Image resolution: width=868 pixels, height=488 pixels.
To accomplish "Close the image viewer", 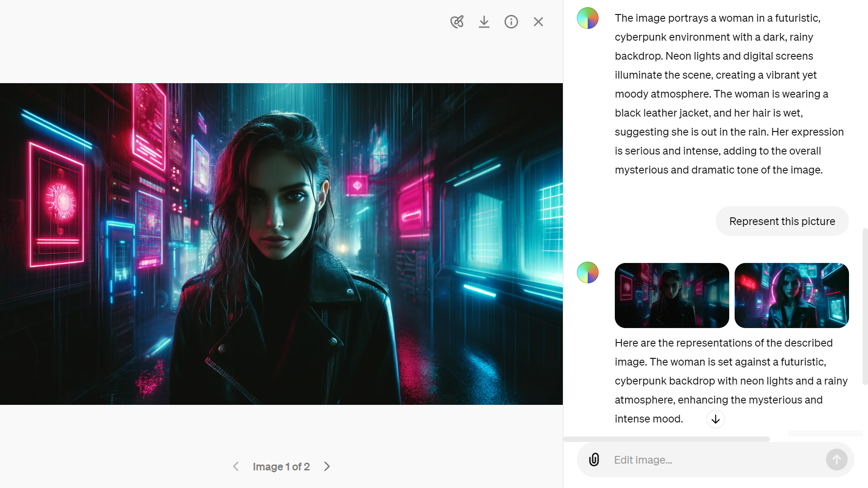I will coord(538,22).
